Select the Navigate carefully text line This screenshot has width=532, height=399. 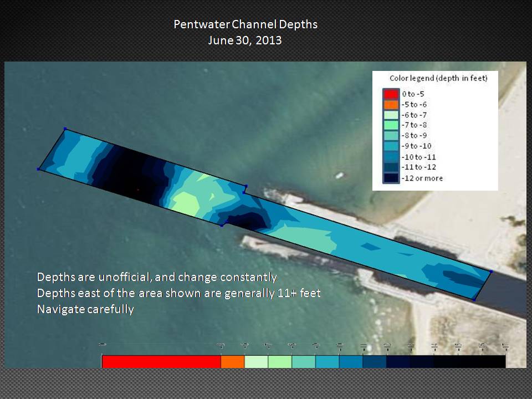(x=85, y=309)
